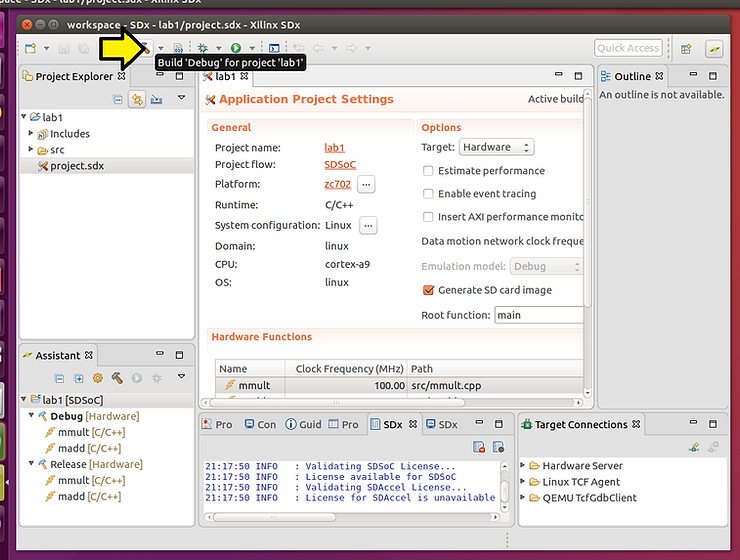Select project.sdx in Project Explorer
This screenshot has height=560, width=740.
pos(107,166)
